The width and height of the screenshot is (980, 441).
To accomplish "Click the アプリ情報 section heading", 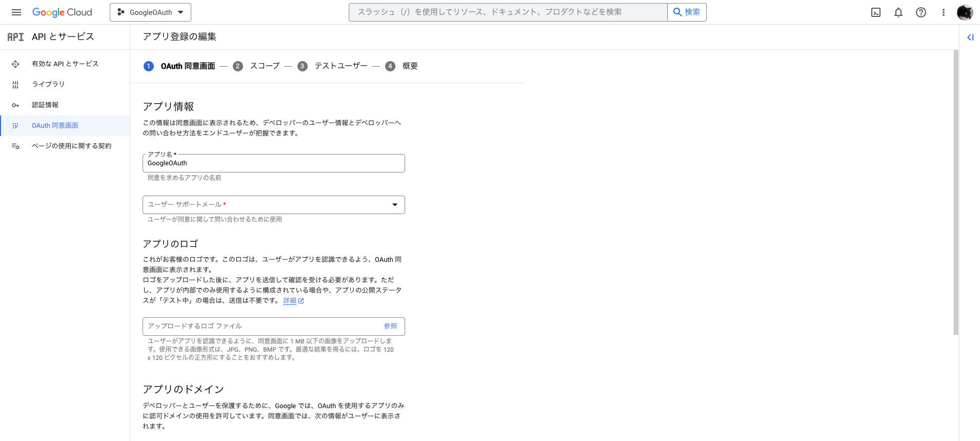I will click(x=168, y=106).
